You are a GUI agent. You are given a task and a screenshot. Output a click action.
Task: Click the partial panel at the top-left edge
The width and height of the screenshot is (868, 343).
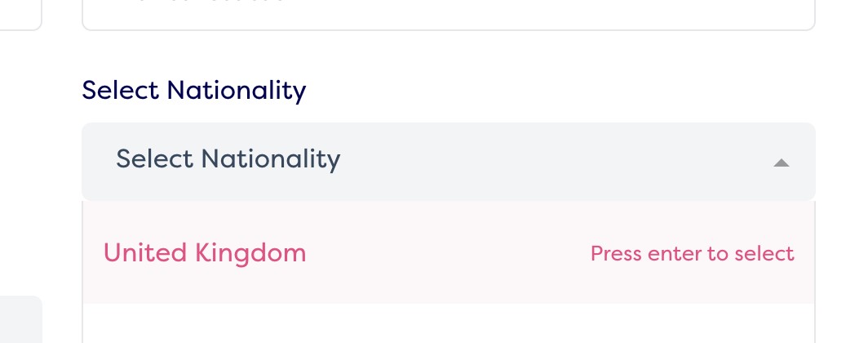(20, 13)
